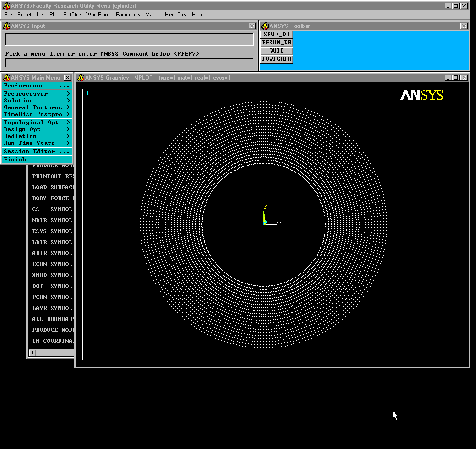This screenshot has height=449, width=476.
Task: Open the File menu
Action: click(x=8, y=15)
